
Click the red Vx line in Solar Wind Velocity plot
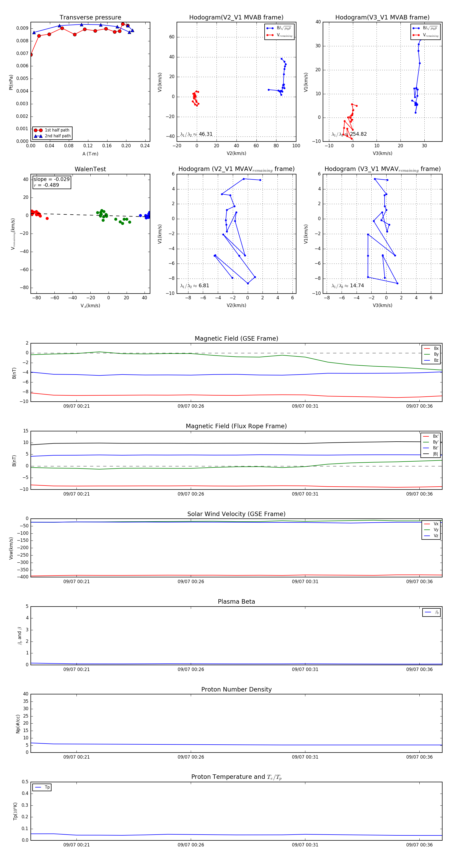pos(236,575)
